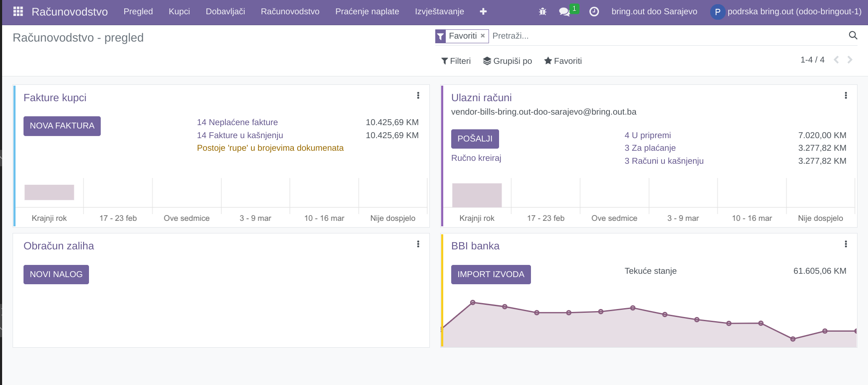
Task: Expand the Favoriti dropdown below search
Action: point(563,61)
